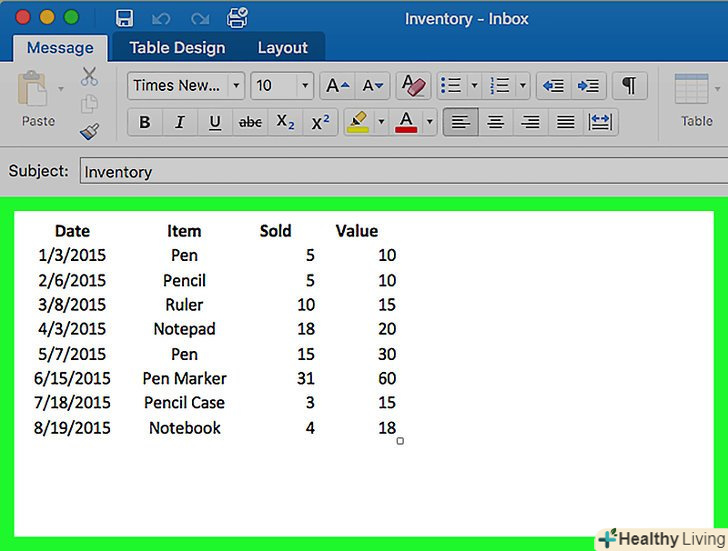Increase font size with A-up icon
This screenshot has width=728, height=551.
pos(338,86)
